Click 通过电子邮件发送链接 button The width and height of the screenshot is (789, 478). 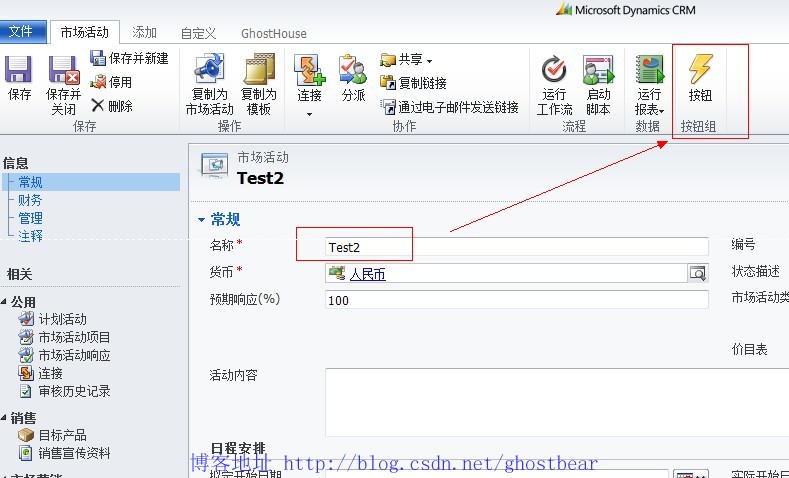(x=449, y=107)
